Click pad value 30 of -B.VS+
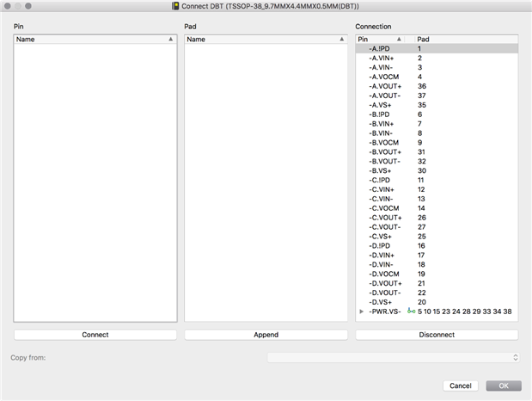The width and height of the screenshot is (532, 401). [x=422, y=170]
